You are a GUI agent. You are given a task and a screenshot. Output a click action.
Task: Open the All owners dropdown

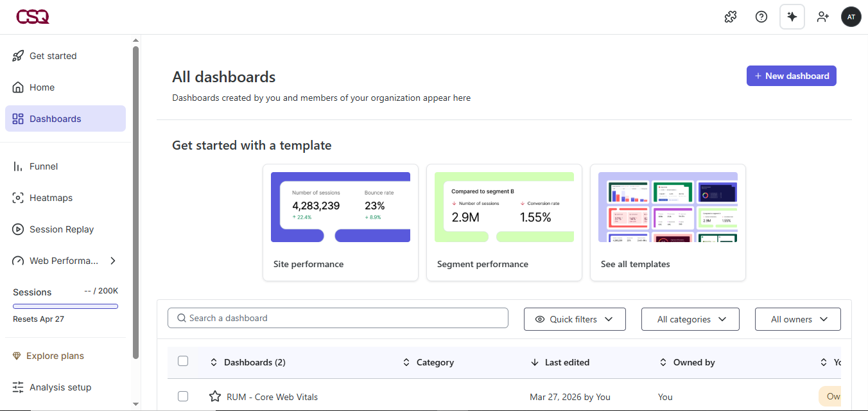coord(798,319)
